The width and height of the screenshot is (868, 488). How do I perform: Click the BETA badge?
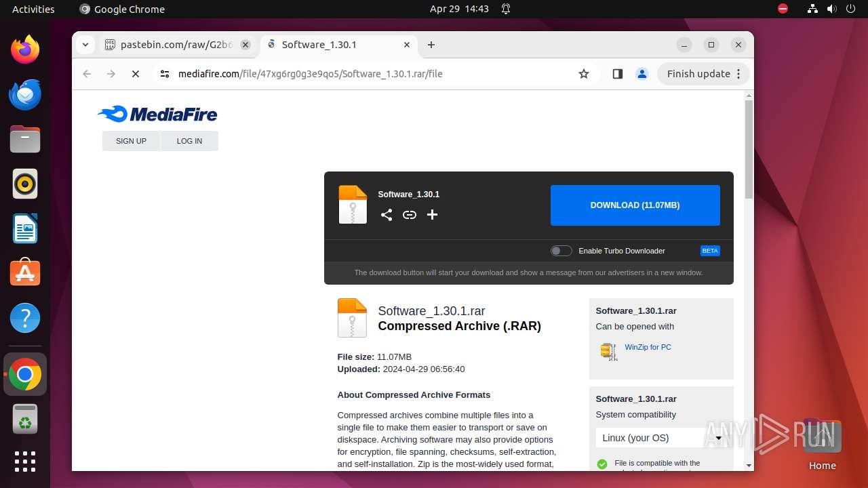(x=710, y=251)
